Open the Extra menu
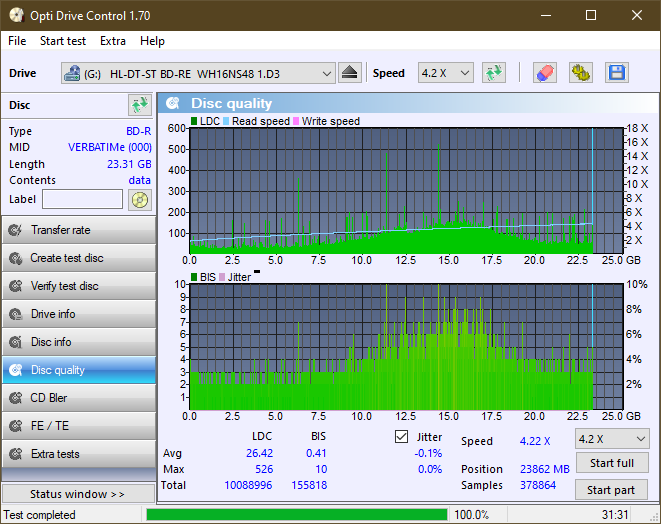The image size is (661, 524). click(x=113, y=41)
